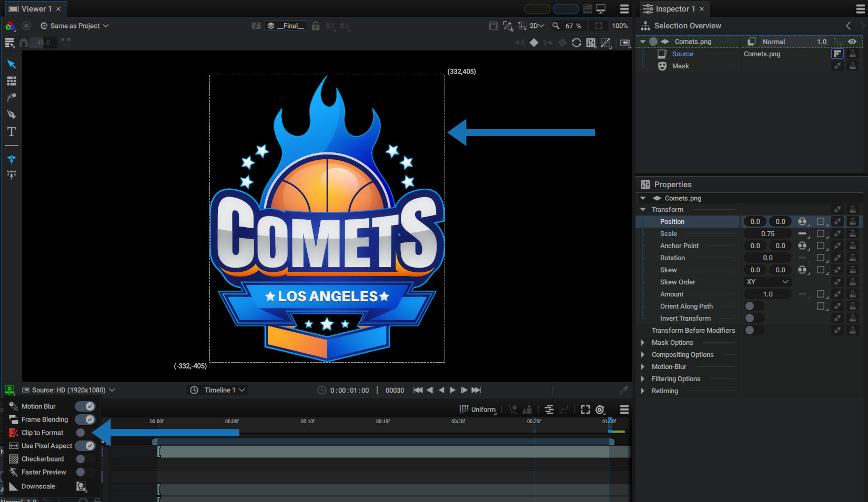Click the 100% zoom button
Image resolution: width=868 pixels, height=502 pixels.
pos(620,26)
